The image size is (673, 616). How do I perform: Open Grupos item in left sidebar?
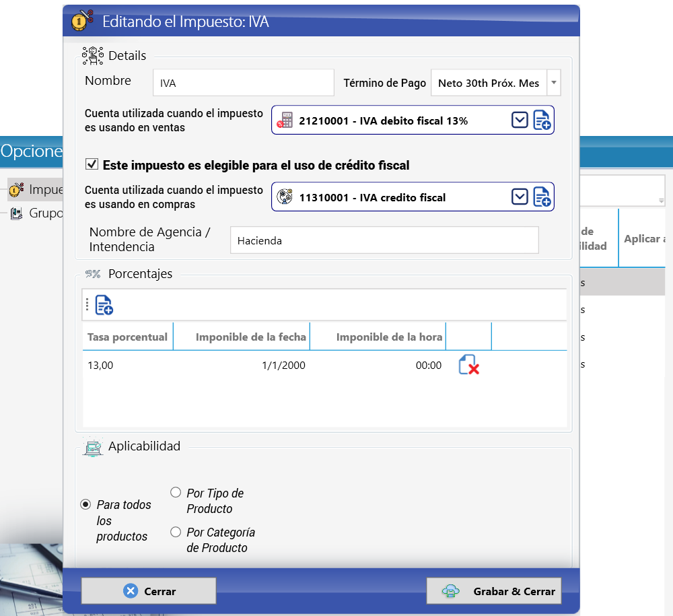36,213
